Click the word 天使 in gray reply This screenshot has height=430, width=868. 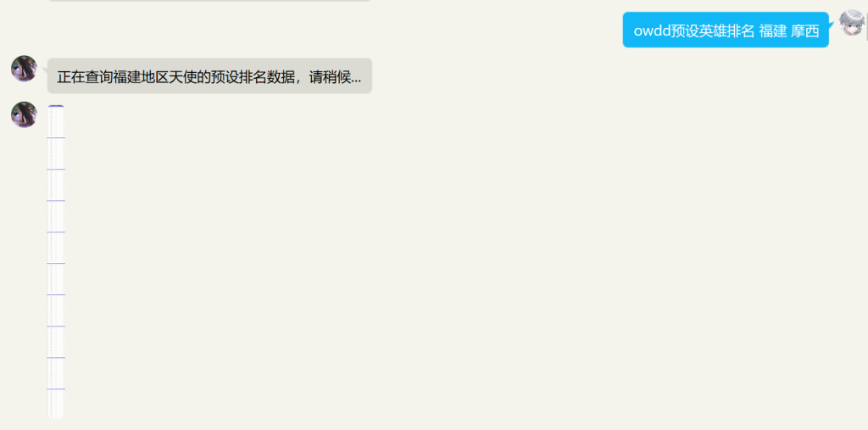pyautogui.click(x=181, y=77)
